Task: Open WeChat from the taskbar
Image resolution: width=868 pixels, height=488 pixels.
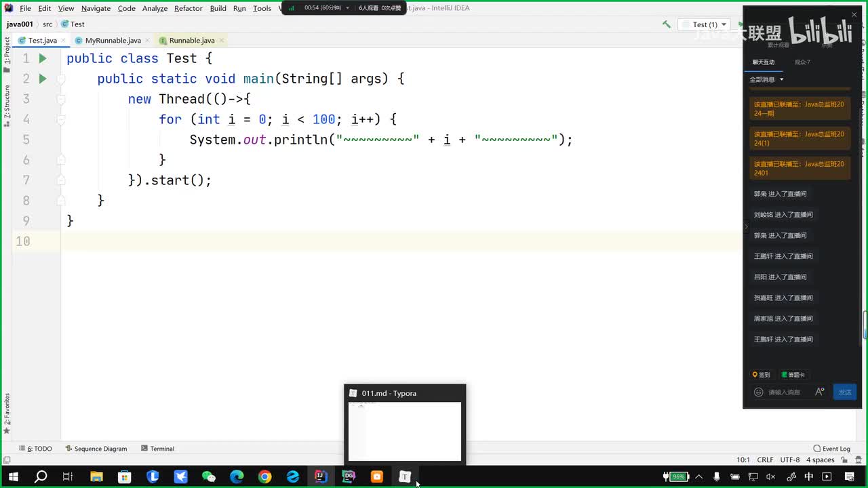Action: [x=209, y=476]
